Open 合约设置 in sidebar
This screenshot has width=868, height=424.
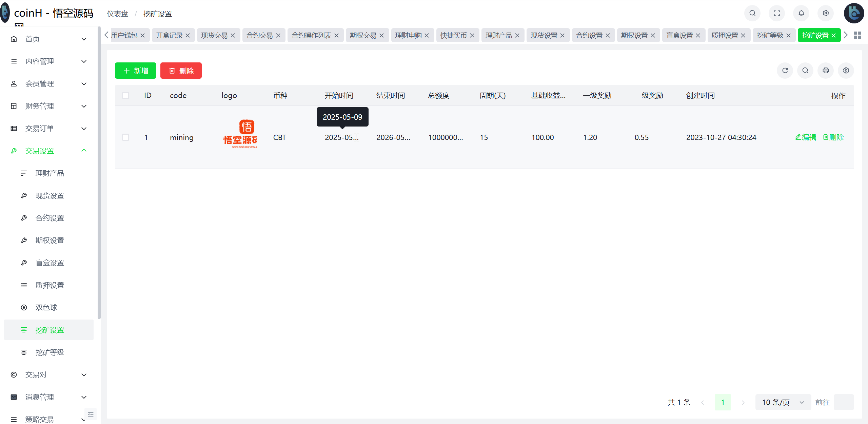tap(49, 218)
